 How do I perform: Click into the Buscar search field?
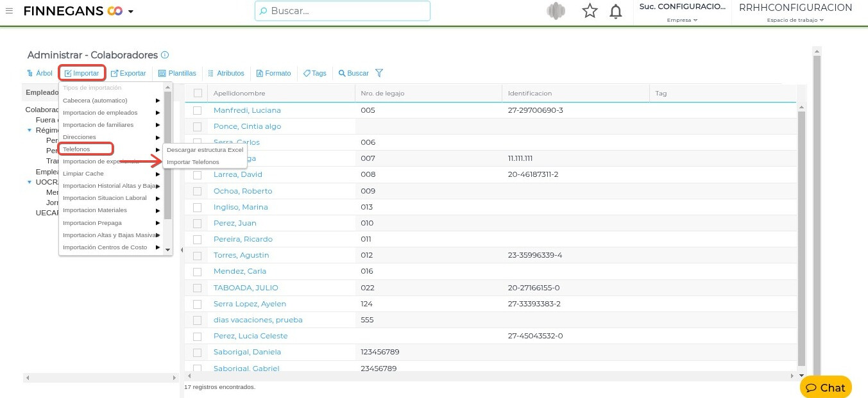(343, 11)
